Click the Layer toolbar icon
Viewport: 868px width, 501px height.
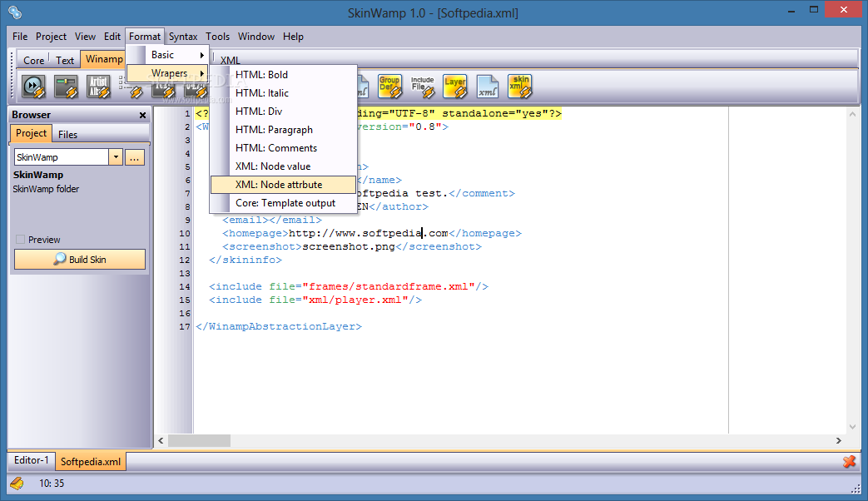[455, 87]
